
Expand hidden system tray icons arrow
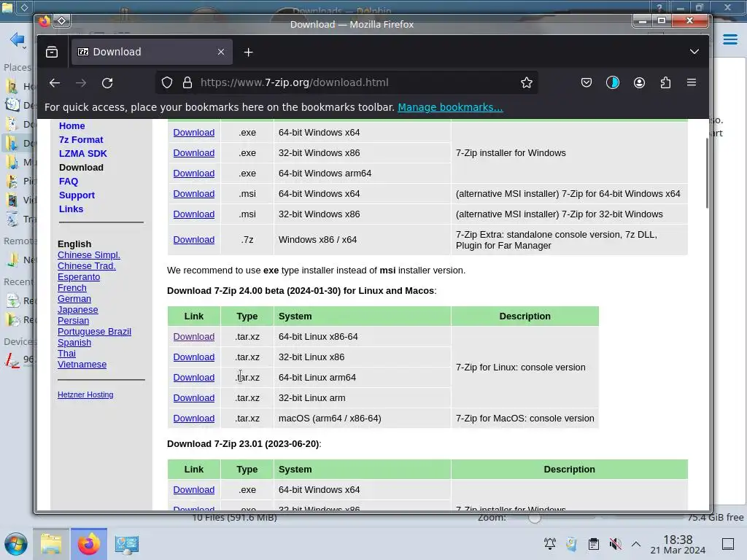coord(636,544)
